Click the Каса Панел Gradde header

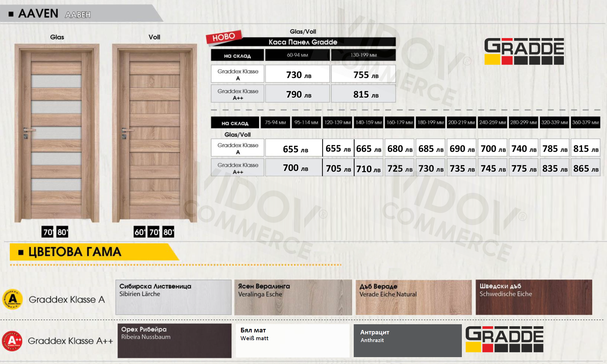pos(303,42)
